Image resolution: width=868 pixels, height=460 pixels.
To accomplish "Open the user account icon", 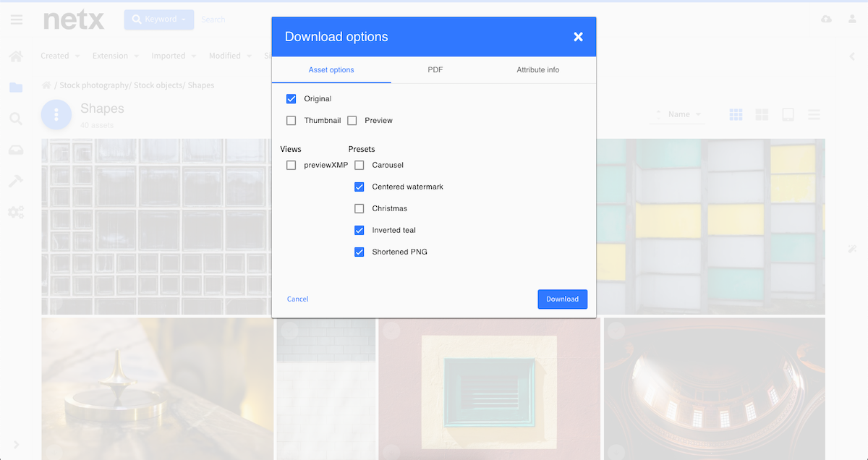I will [851, 19].
